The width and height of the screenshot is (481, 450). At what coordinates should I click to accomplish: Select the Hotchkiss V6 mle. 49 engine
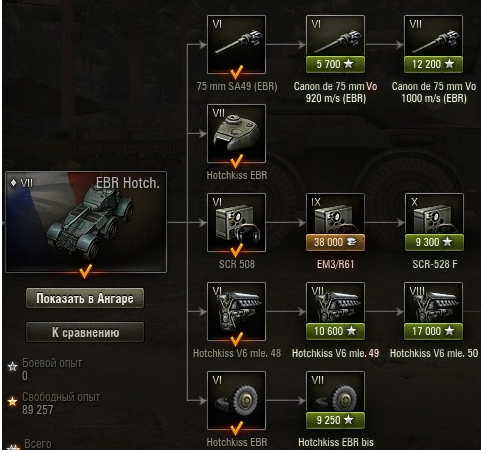(335, 311)
